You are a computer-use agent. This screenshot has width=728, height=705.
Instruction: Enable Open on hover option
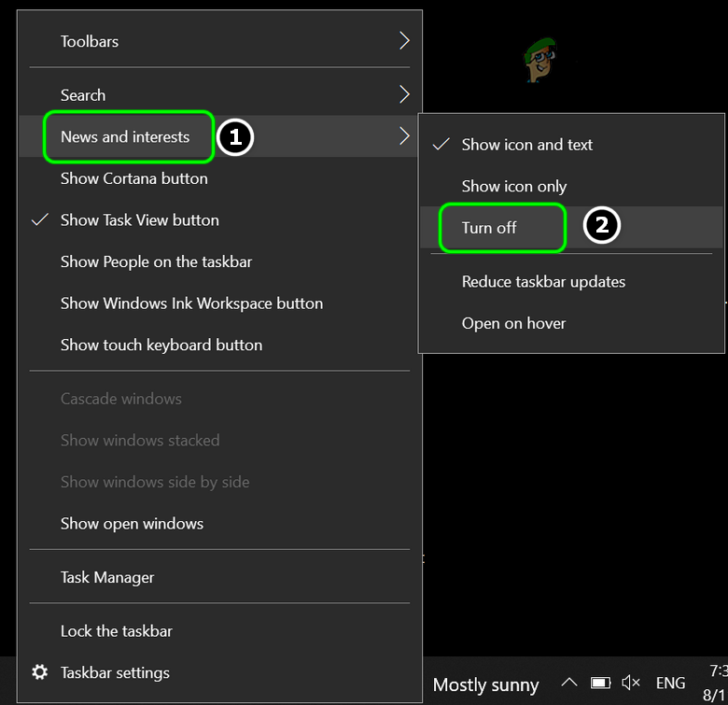(x=513, y=323)
